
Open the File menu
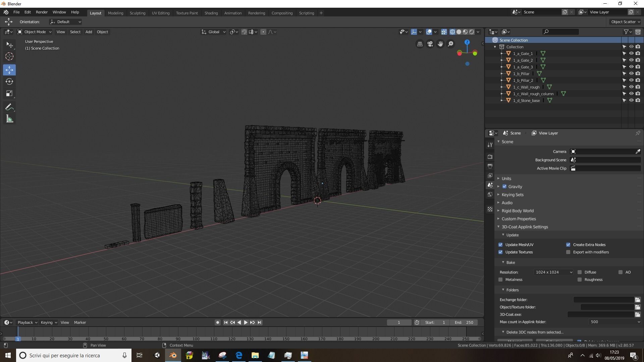coord(16,12)
